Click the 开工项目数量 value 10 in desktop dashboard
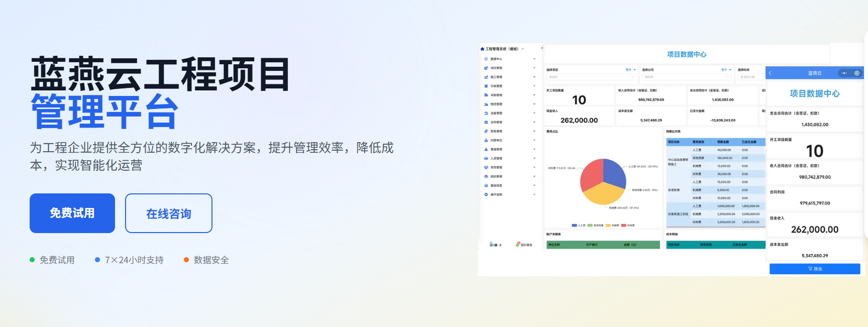This screenshot has height=327, width=868. coord(579,100)
